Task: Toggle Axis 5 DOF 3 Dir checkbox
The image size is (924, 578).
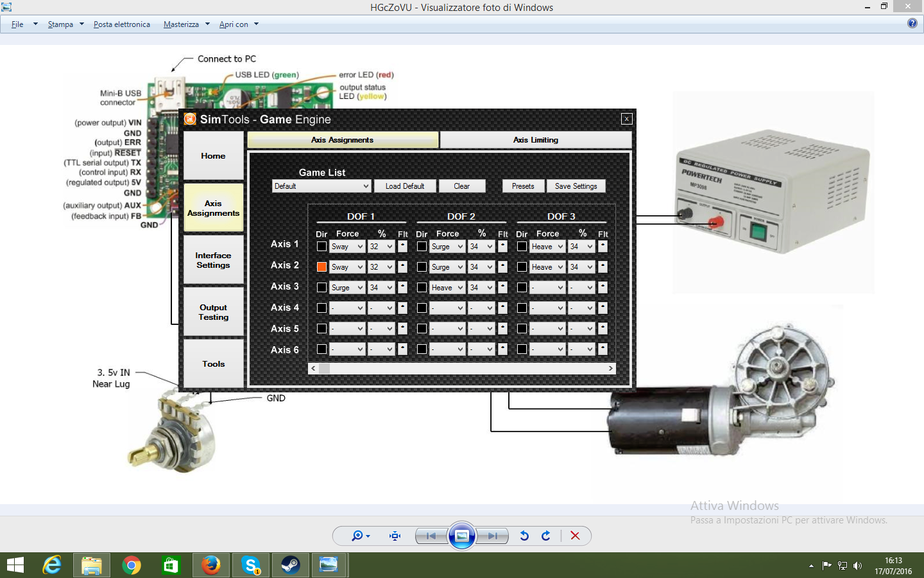Action: [522, 328]
